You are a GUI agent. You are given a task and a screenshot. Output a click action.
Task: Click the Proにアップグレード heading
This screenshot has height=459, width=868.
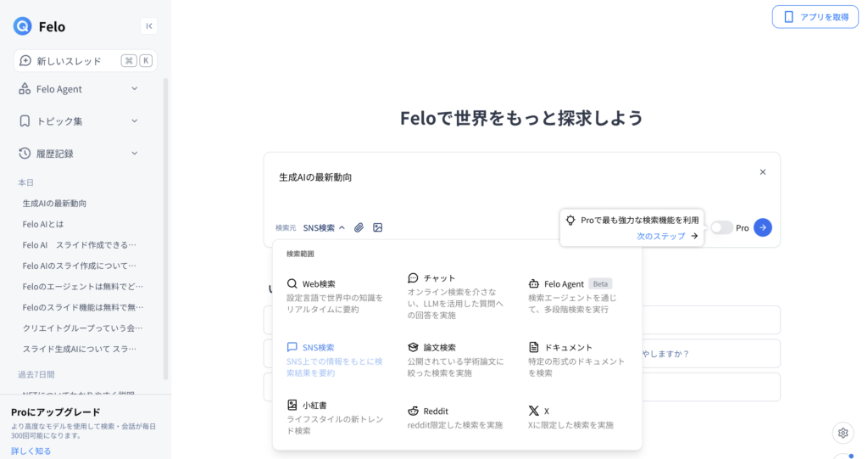pos(56,411)
